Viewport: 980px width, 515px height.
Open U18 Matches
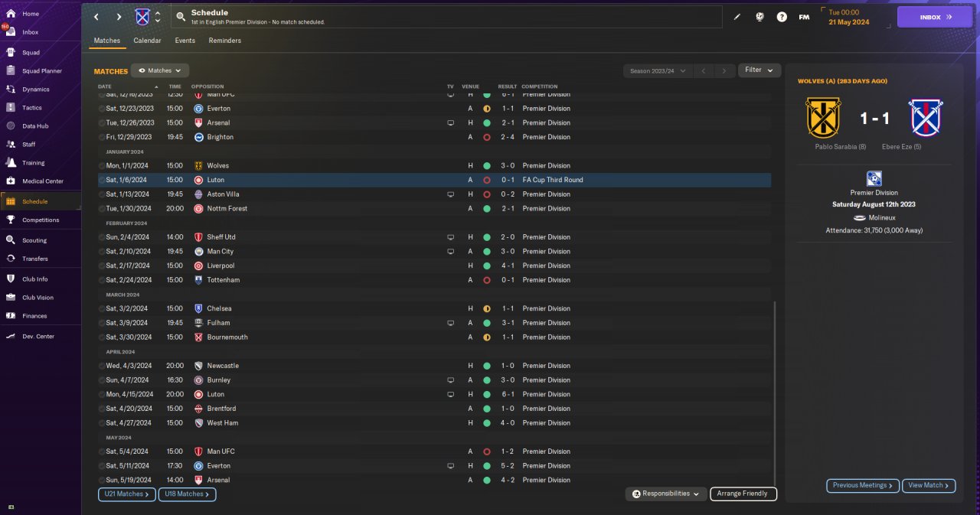[188, 494]
